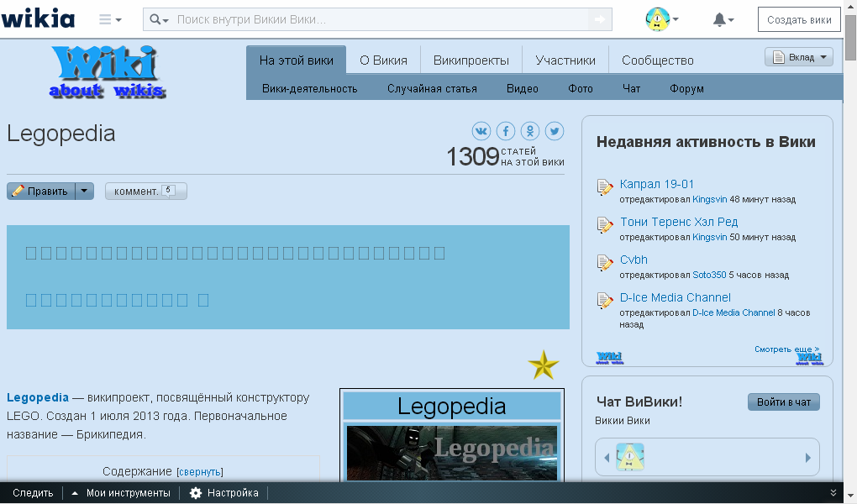Image resolution: width=857 pixels, height=504 pixels.
Task: Share page on Facebook icon
Action: tap(506, 131)
